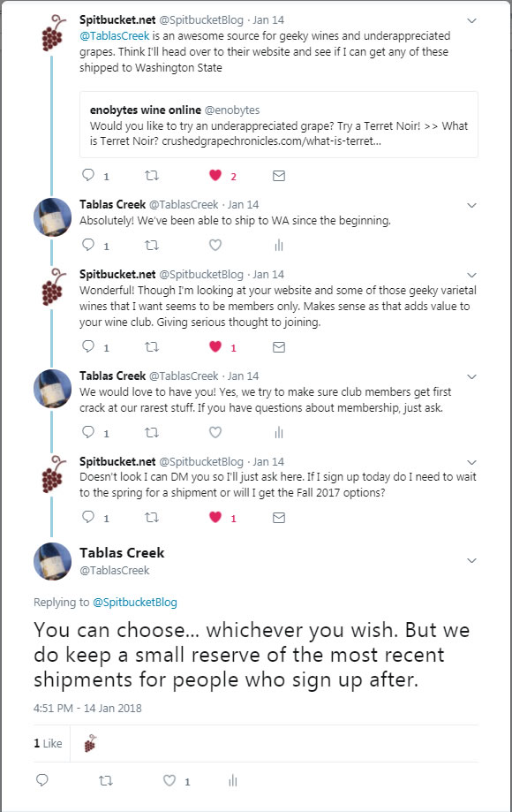Like Tablas Creek's 'Absolutely!' reply
Screen dimensions: 512x812
[215, 245]
